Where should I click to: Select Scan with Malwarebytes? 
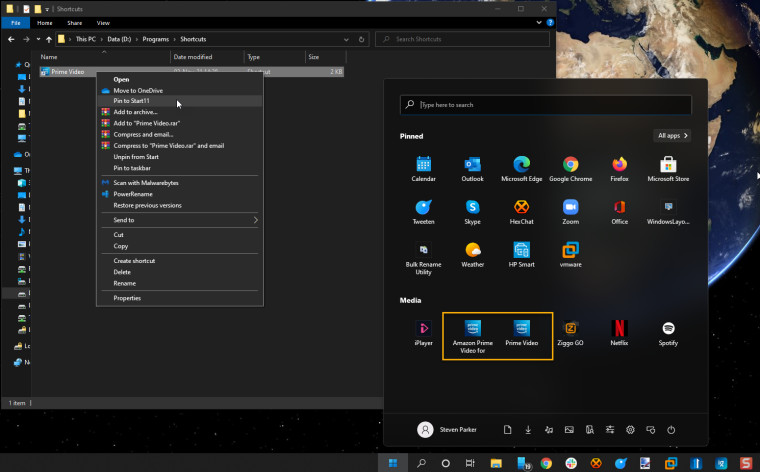coord(180,183)
